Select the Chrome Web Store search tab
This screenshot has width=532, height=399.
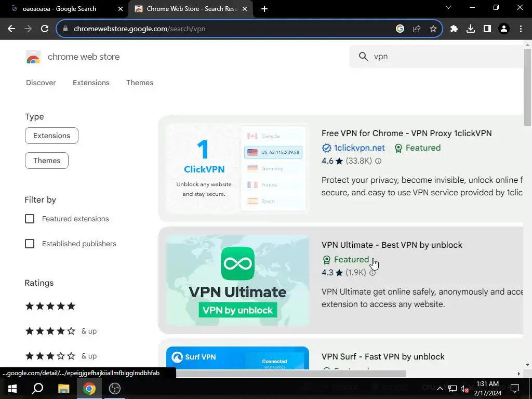(191, 9)
